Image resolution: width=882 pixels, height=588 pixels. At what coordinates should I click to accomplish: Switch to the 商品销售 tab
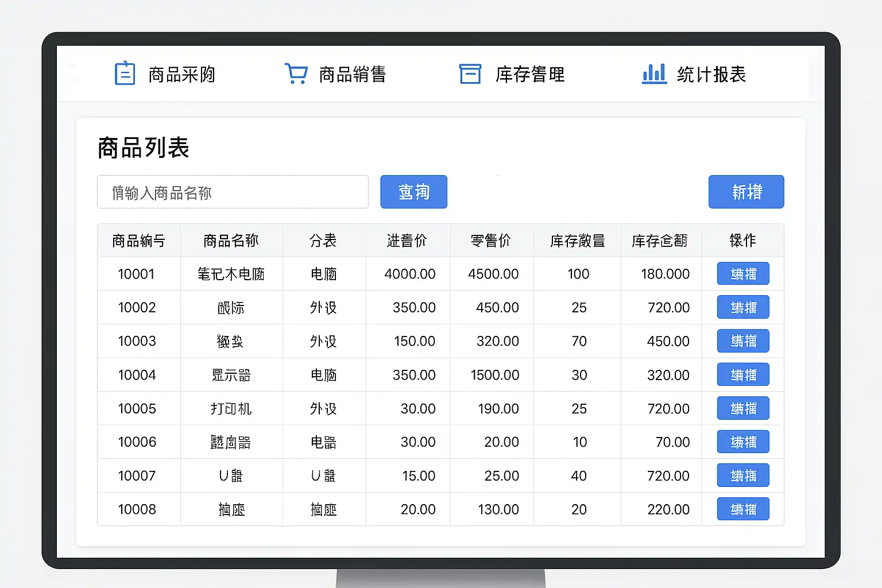(x=353, y=75)
